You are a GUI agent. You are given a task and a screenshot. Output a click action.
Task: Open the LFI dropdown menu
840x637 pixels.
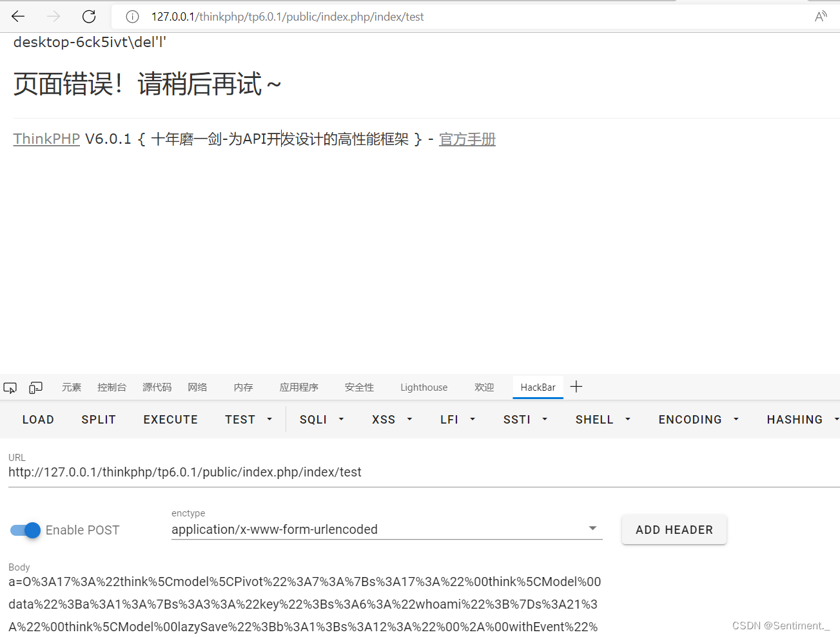[x=458, y=420]
